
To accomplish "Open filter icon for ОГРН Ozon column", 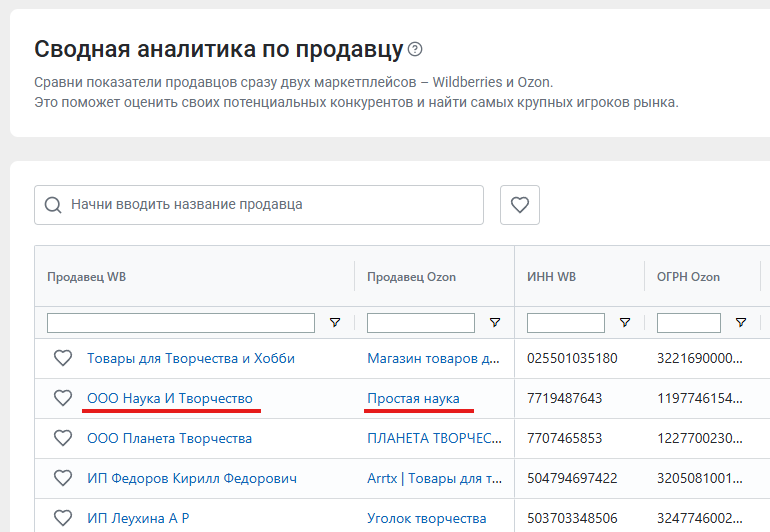I will [x=741, y=323].
